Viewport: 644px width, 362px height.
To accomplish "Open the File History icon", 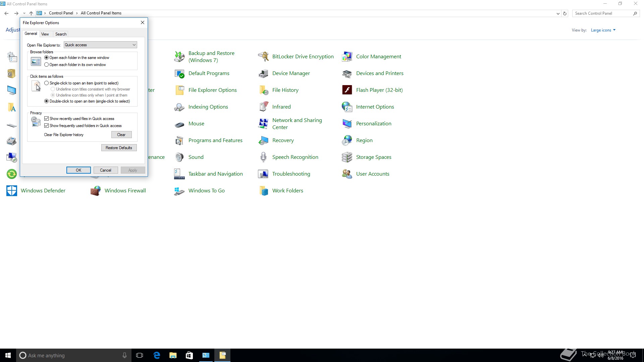I will pyautogui.click(x=263, y=90).
